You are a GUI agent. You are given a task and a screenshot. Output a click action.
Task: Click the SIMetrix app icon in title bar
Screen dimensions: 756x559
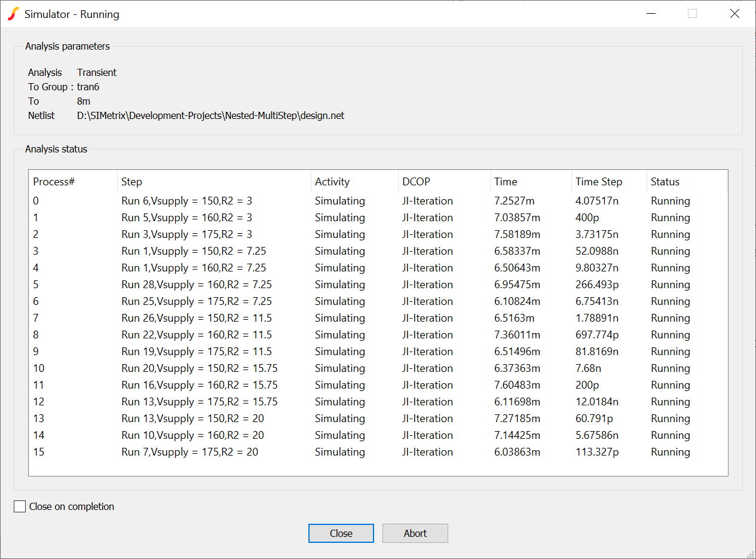coord(13,14)
